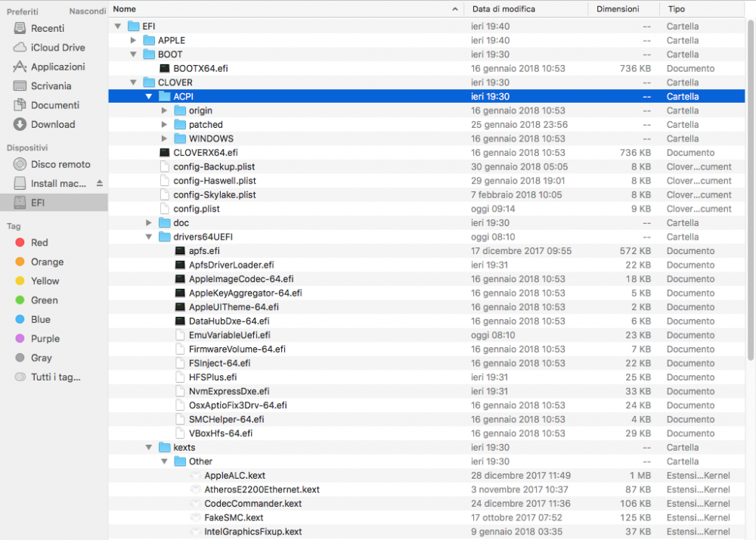
Task: Filter by Yellow tag
Action: click(38, 281)
